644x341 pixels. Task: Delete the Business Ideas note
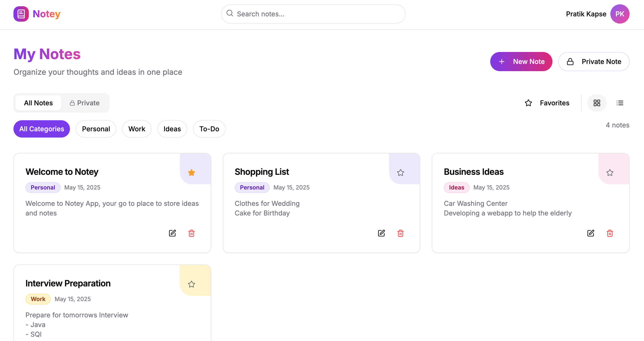(610, 233)
